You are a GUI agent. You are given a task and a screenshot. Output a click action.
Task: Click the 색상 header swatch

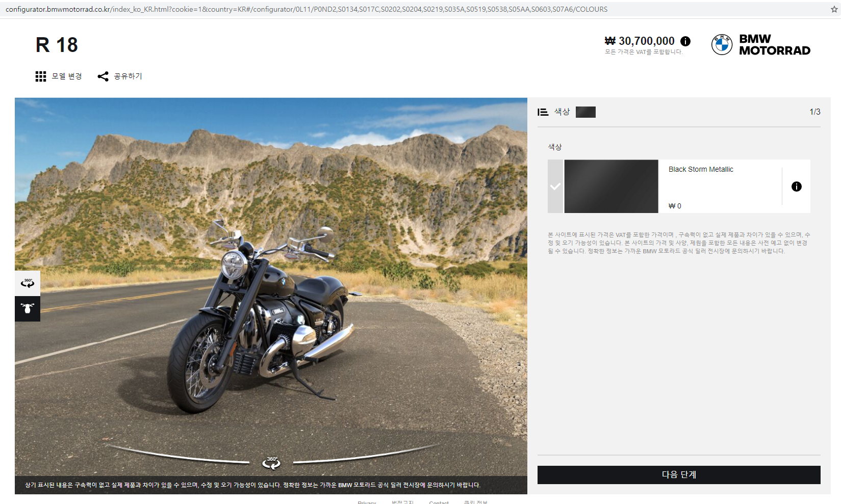[585, 112]
